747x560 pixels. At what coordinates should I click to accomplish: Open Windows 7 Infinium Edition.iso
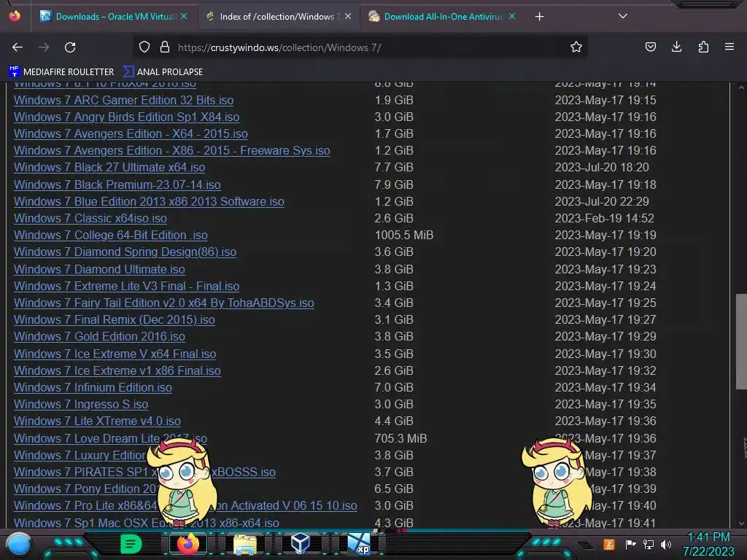click(x=93, y=388)
